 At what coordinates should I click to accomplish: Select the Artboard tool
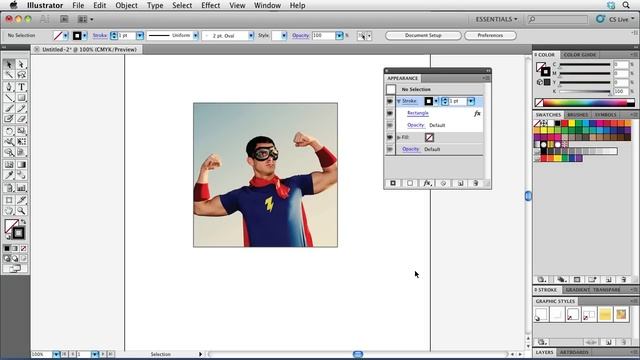click(9, 200)
